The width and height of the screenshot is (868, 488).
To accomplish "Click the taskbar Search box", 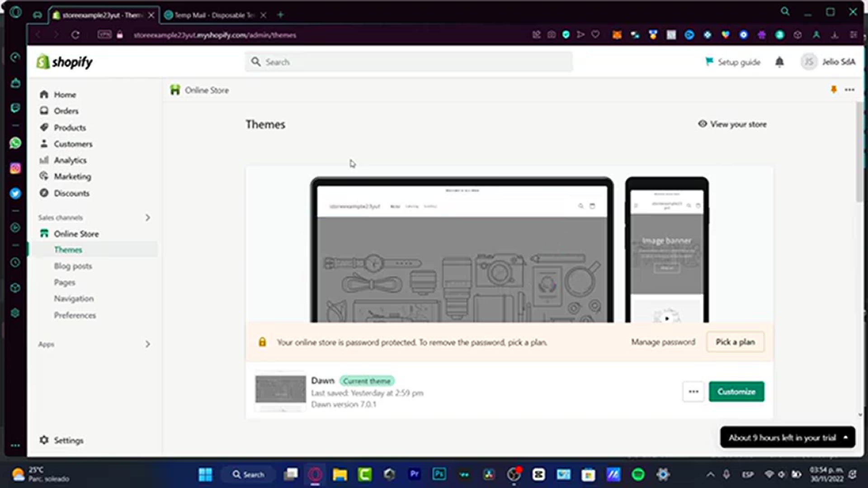I will (x=249, y=474).
